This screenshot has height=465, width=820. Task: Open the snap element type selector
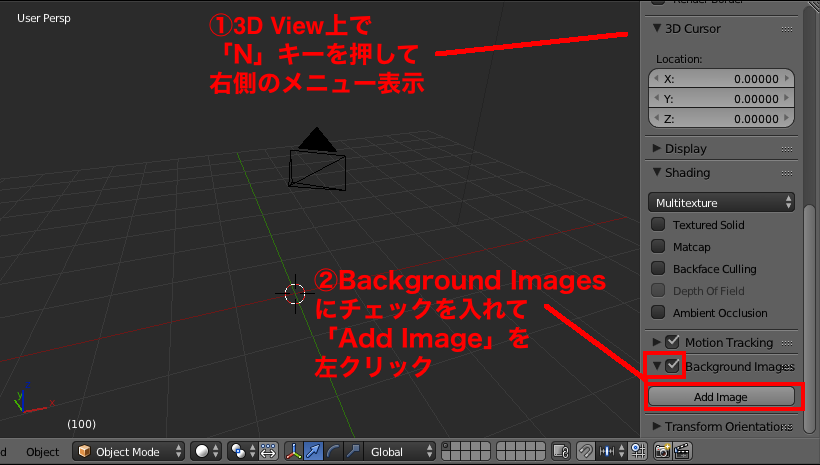click(x=611, y=451)
